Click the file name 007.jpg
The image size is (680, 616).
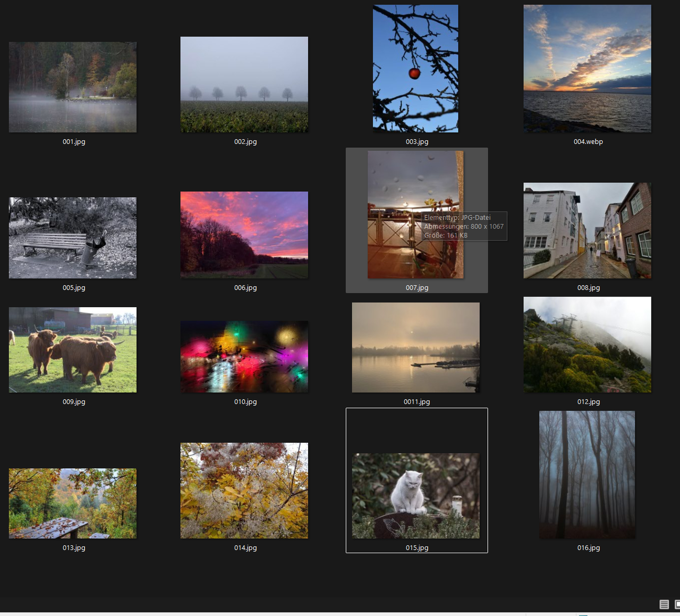[x=417, y=288]
